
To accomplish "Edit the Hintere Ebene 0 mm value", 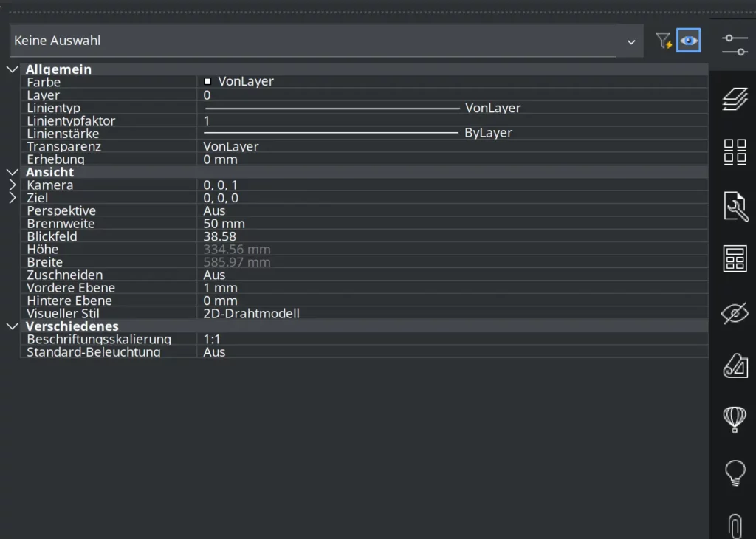I will pos(453,301).
